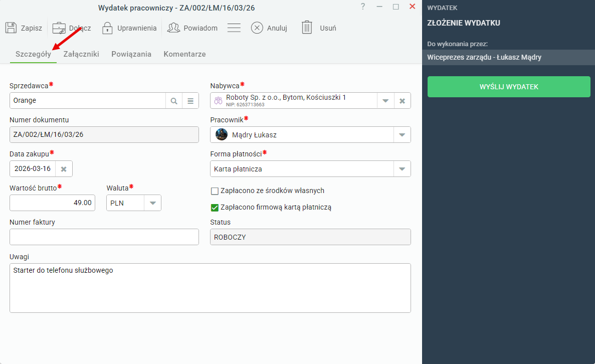
Task: Click the Data zakupu date field
Action: (x=33, y=169)
